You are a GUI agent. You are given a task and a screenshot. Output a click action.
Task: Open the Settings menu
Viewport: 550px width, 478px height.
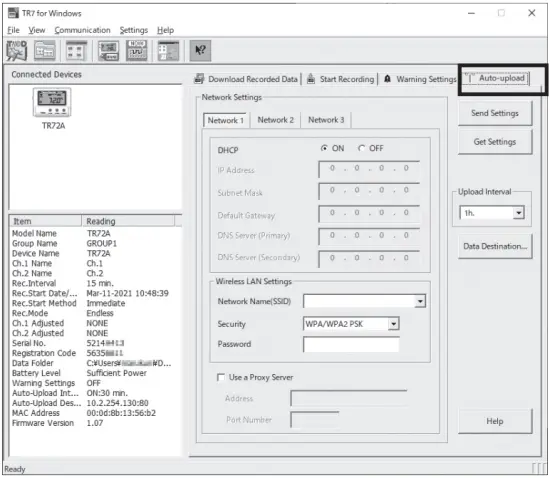click(134, 30)
